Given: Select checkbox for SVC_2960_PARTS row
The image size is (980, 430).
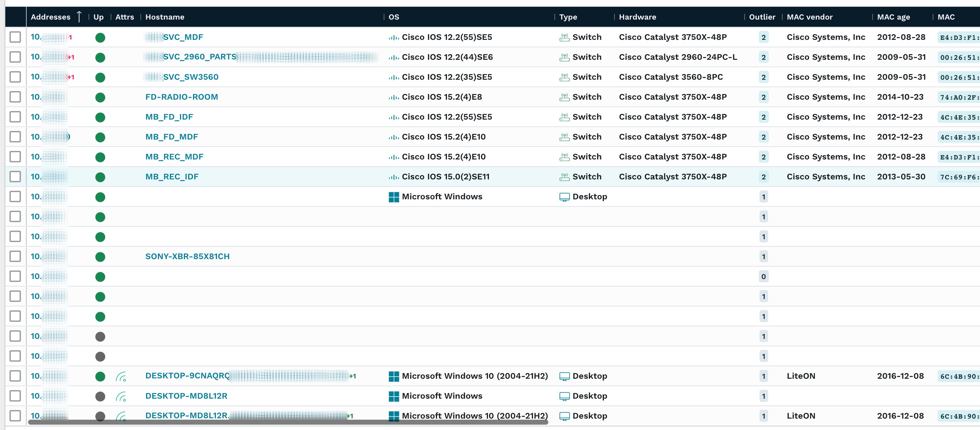Looking at the screenshot, I should [x=15, y=57].
